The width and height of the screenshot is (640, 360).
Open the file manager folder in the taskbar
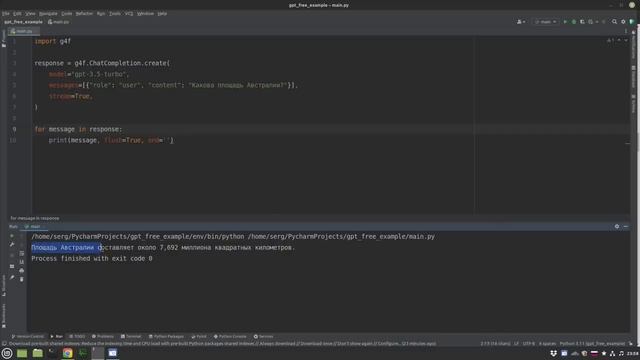[x=38, y=353]
